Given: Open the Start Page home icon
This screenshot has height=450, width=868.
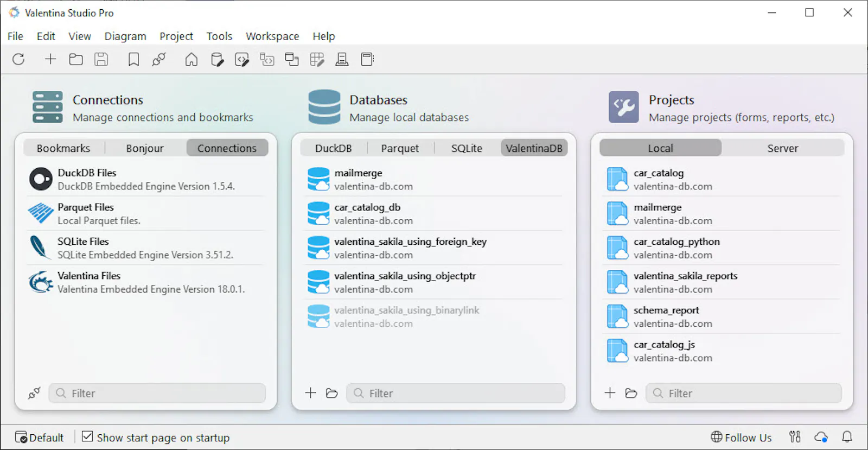Looking at the screenshot, I should [x=192, y=59].
